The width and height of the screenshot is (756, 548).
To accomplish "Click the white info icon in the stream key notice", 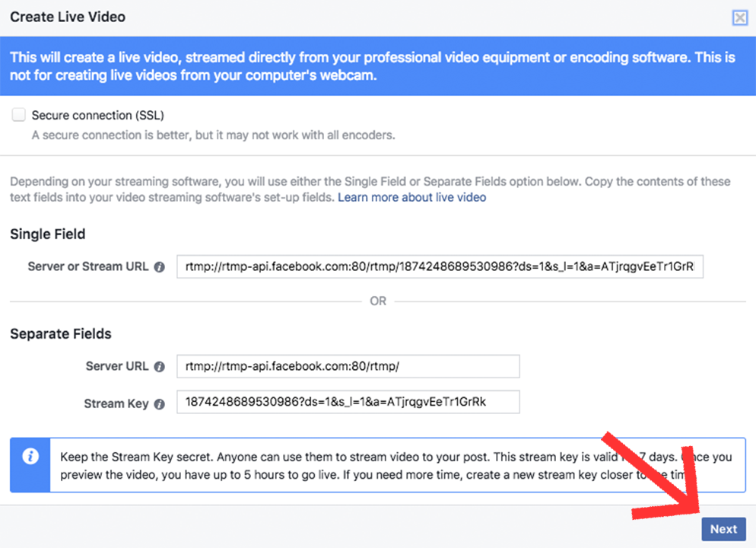I will click(30, 457).
